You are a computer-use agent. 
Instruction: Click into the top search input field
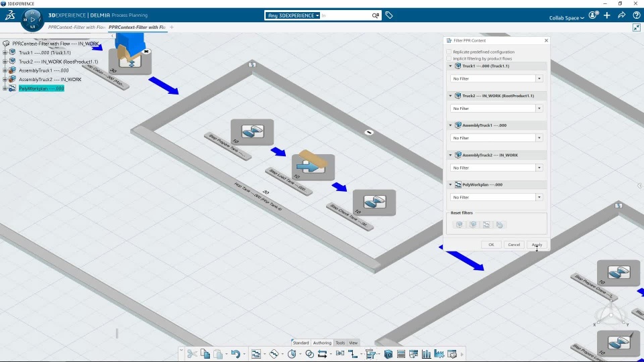pos(345,15)
